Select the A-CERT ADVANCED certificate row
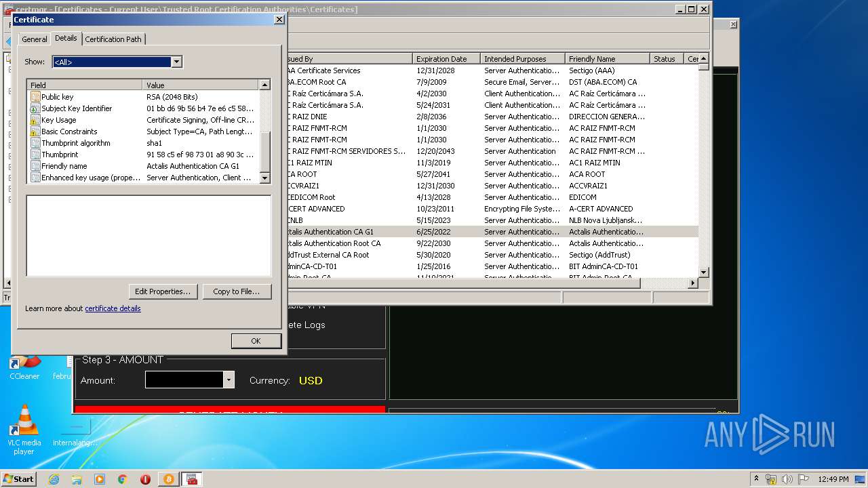868x488 pixels. [x=492, y=209]
